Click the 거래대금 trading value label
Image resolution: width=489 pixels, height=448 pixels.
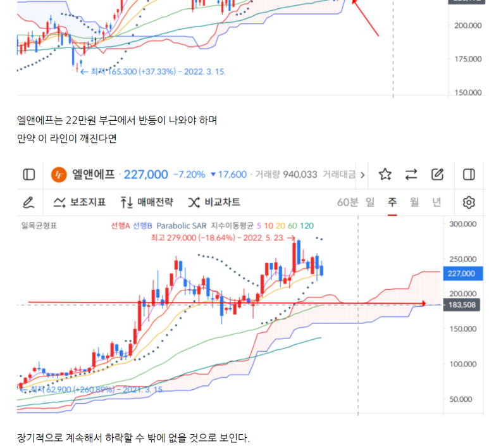pyautogui.click(x=338, y=175)
